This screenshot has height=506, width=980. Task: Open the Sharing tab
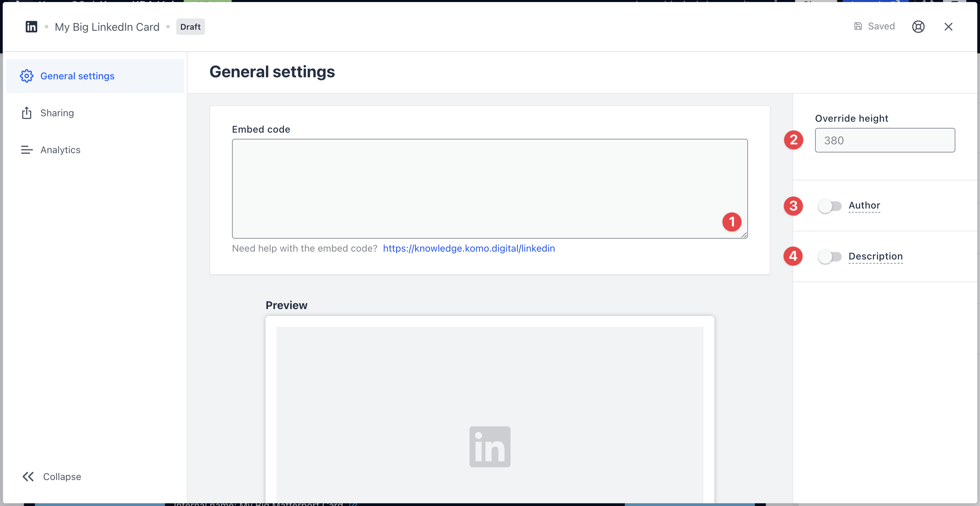coord(57,113)
